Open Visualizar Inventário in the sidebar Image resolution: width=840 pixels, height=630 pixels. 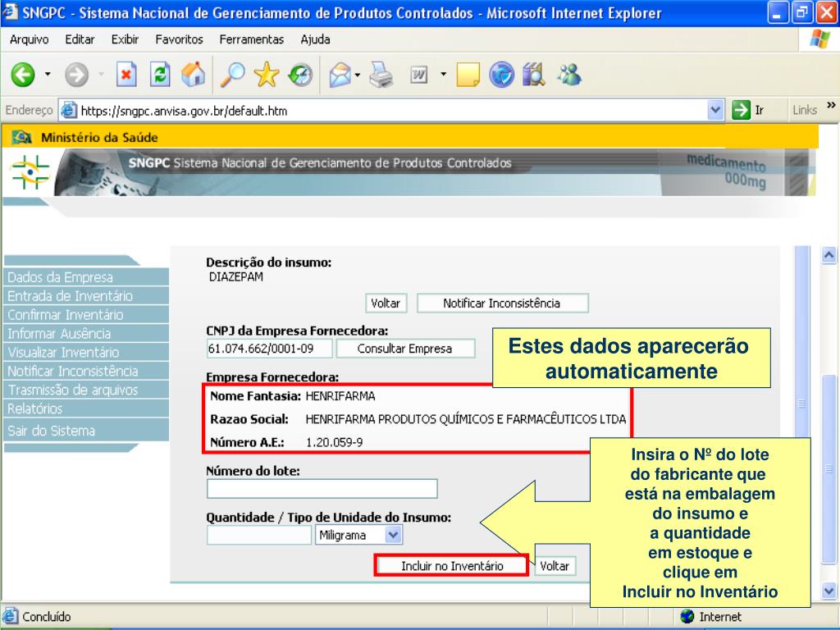pos(86,352)
